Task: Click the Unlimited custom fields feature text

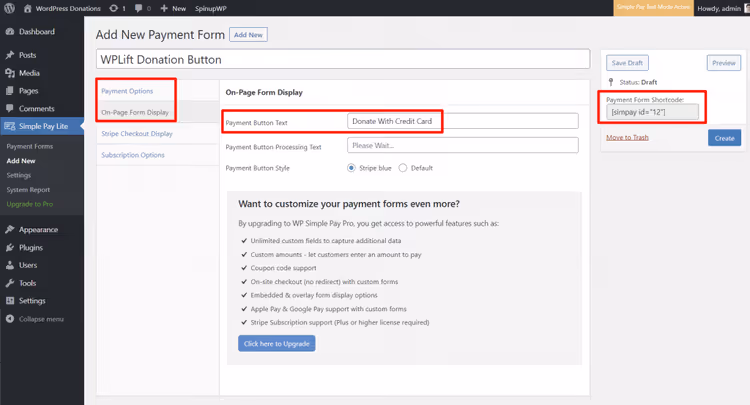Action: click(326, 241)
